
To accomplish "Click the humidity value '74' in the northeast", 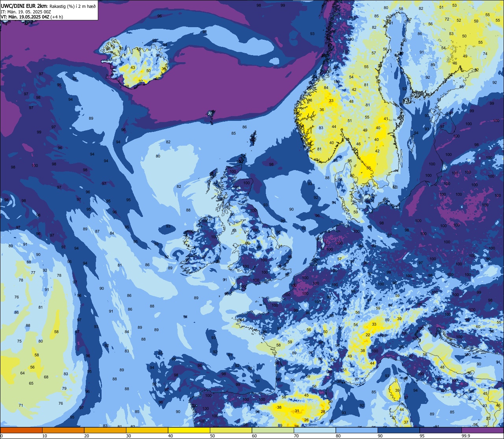I will click(x=485, y=54).
